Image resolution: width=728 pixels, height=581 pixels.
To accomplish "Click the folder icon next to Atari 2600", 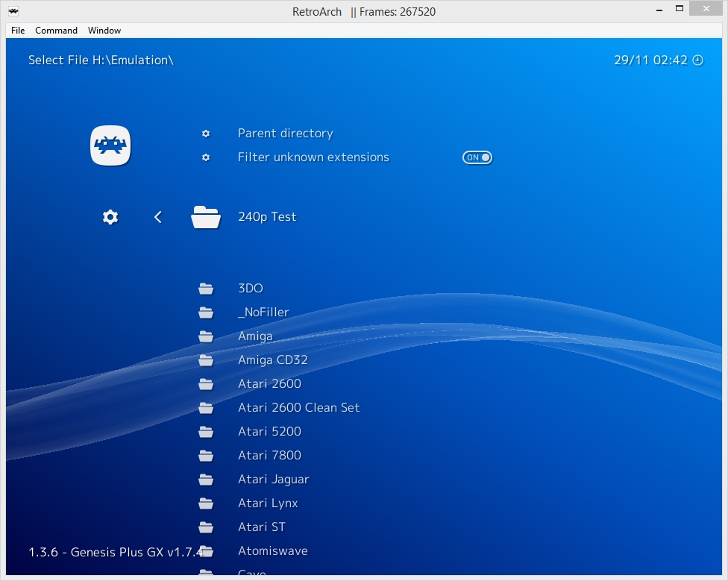I will pos(206,384).
